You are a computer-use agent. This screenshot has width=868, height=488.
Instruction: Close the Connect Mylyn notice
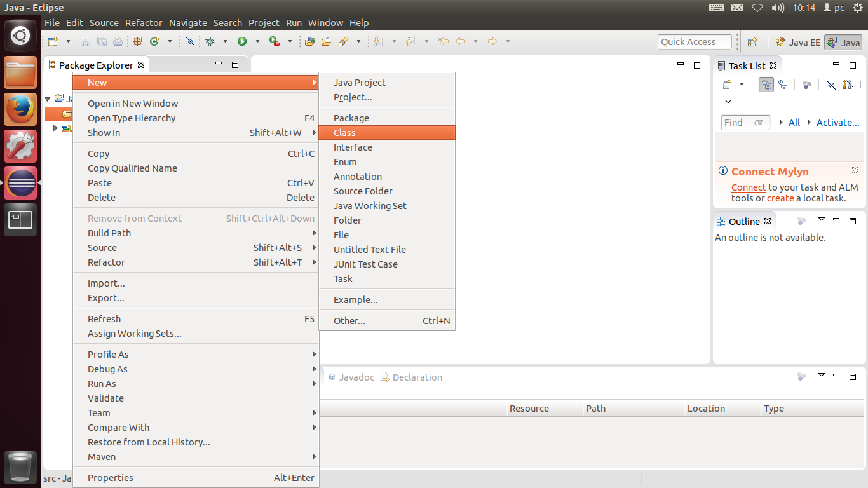tap(855, 171)
